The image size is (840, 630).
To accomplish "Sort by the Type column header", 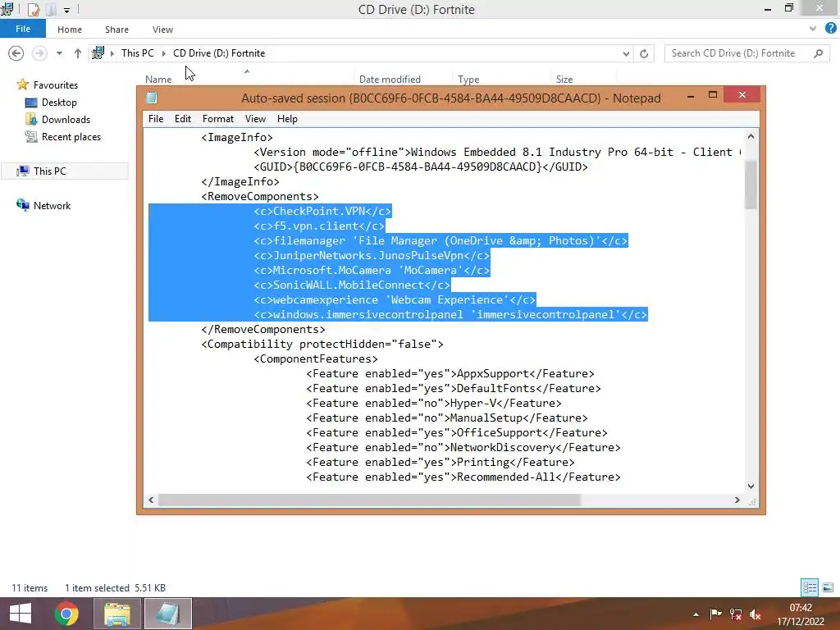I will (468, 80).
